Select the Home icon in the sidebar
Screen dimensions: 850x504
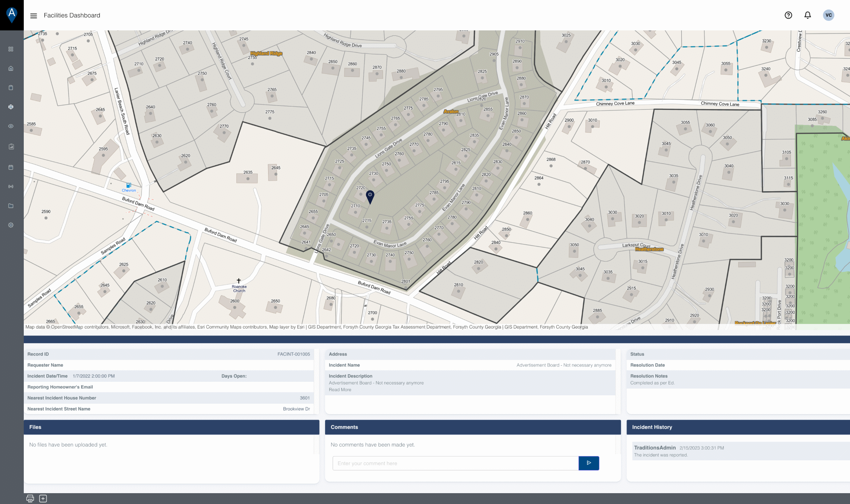point(11,69)
